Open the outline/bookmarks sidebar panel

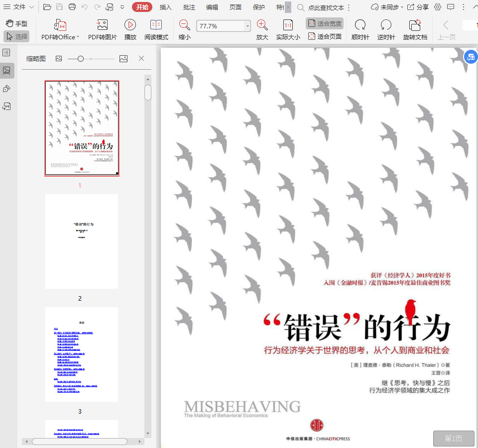point(6,53)
